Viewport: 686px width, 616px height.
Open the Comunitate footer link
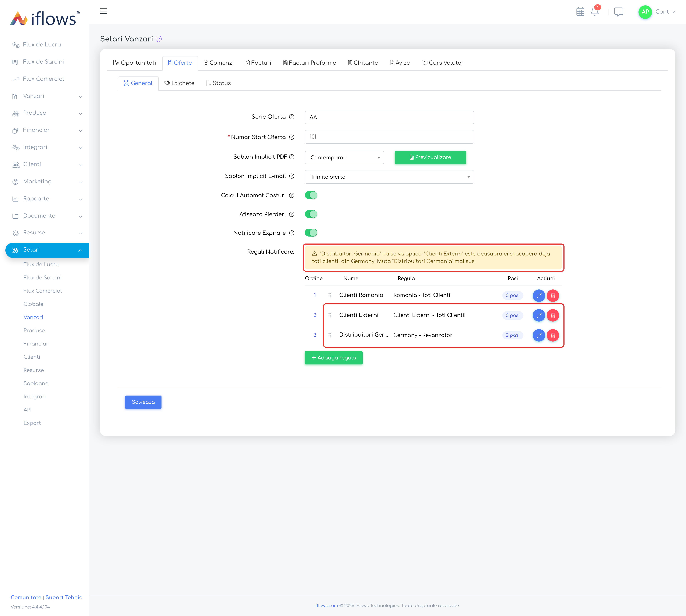coord(26,597)
